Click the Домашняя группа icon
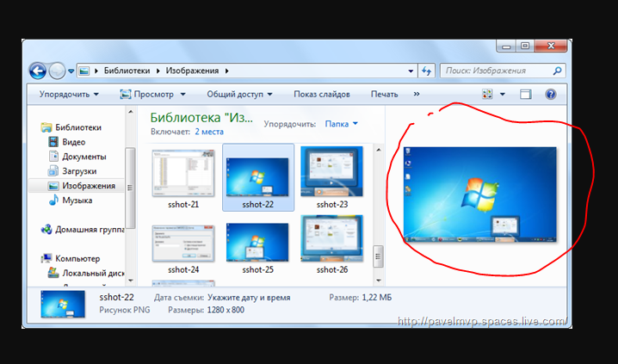 pos(46,229)
